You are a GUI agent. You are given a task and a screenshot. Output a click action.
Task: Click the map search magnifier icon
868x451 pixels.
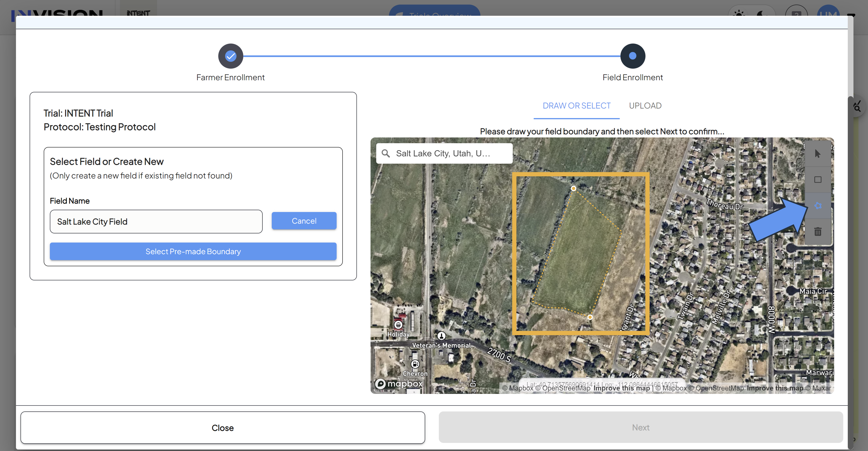pyautogui.click(x=385, y=153)
